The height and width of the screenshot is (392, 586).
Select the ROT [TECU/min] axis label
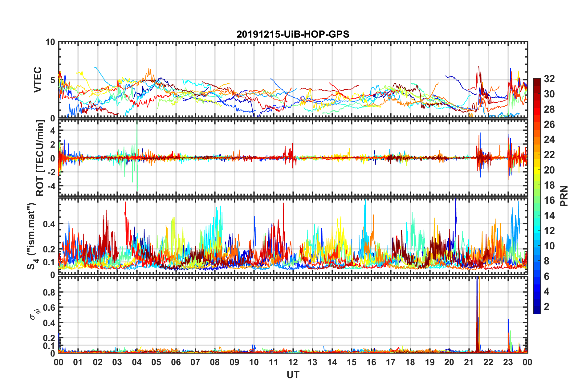40,158
